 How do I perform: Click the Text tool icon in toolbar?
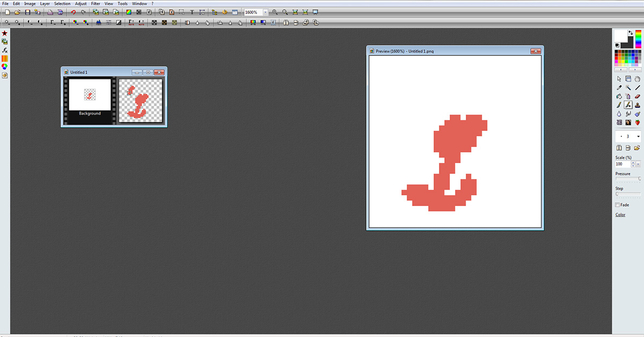(192, 12)
